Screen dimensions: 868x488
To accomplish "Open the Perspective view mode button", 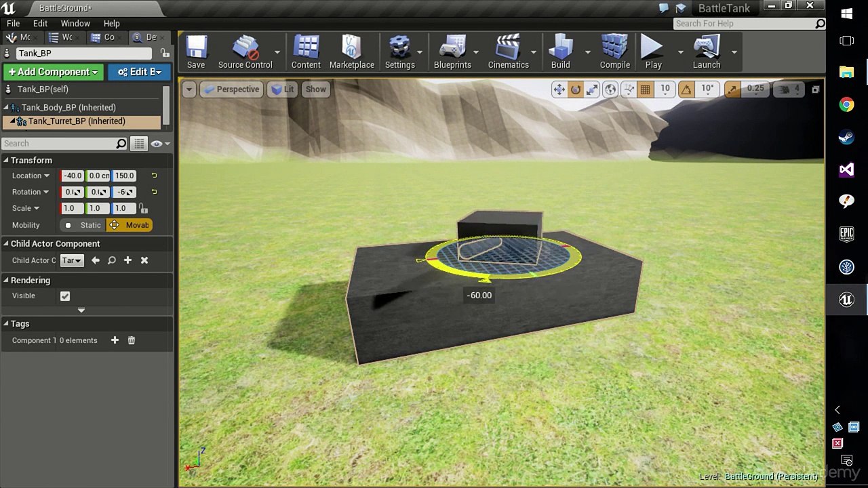I will [231, 89].
